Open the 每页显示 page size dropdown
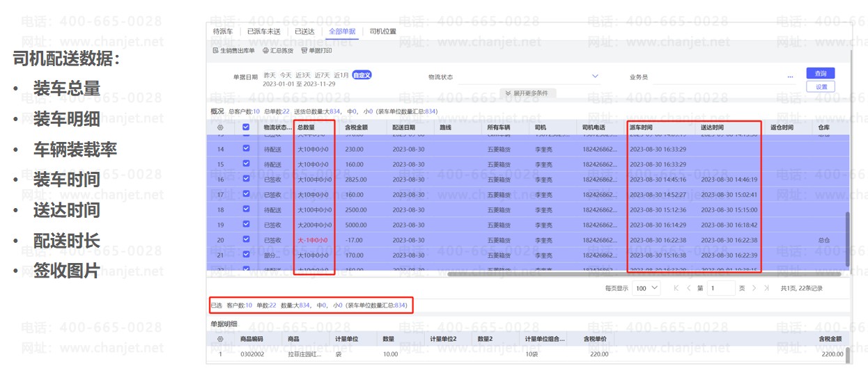This screenshot has width=868, height=382. point(646,288)
